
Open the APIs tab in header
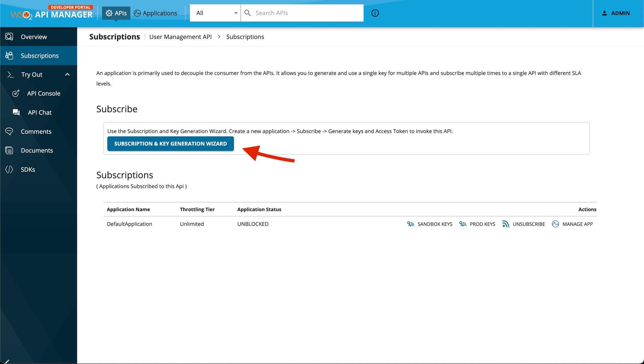116,13
